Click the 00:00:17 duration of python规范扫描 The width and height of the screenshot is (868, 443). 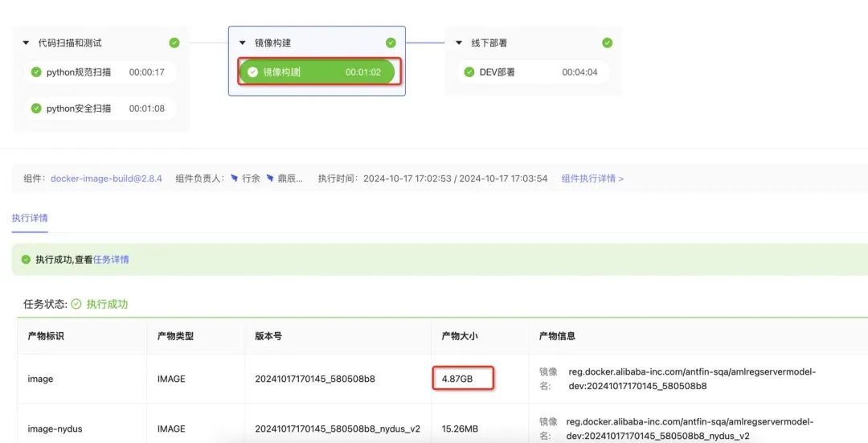(x=147, y=72)
